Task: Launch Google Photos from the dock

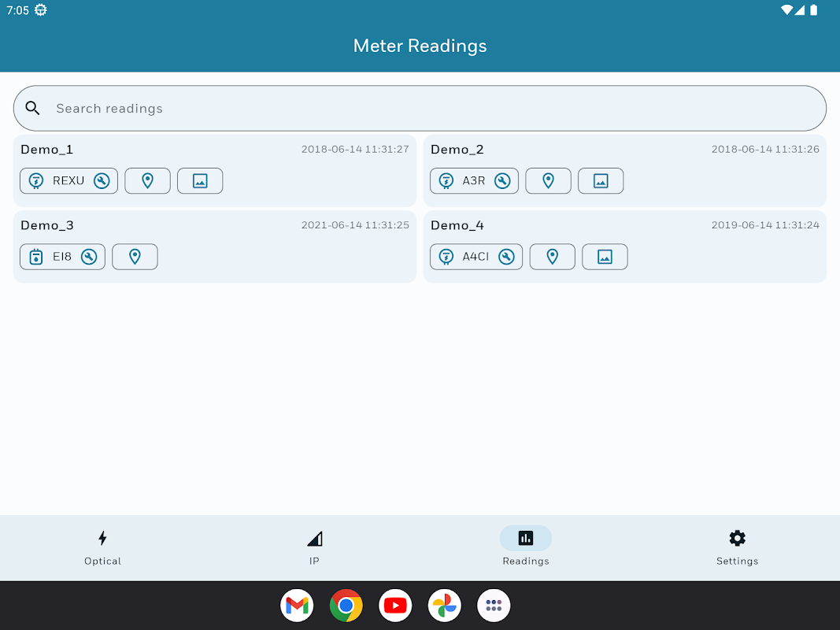Action: click(x=445, y=606)
